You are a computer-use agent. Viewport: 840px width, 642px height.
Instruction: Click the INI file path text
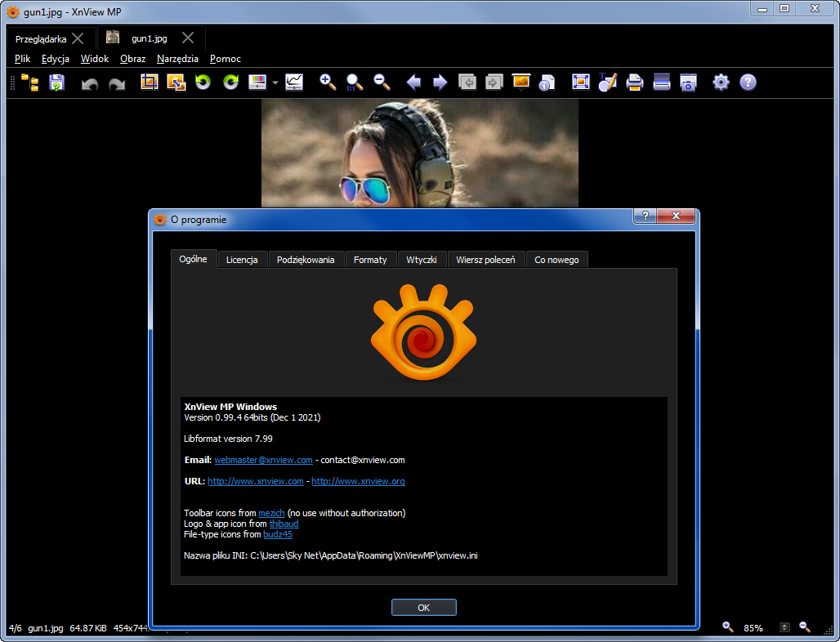[331, 555]
